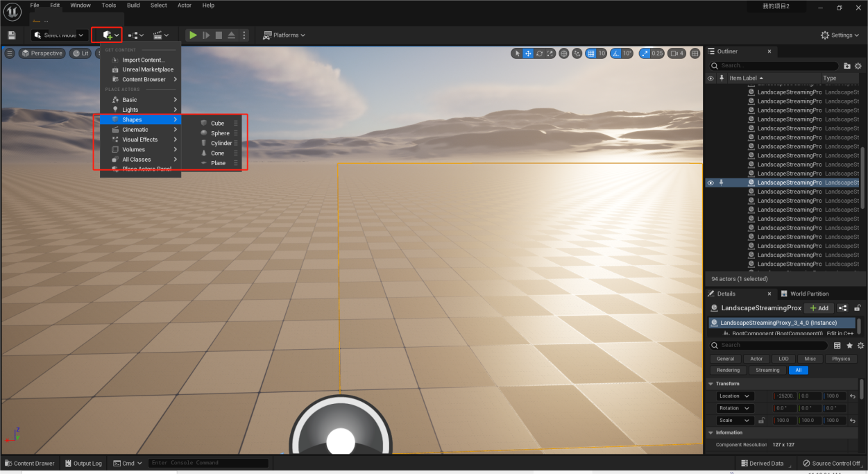Activate the Translate move gizmo tool
The height and width of the screenshot is (474, 868).
(528, 53)
